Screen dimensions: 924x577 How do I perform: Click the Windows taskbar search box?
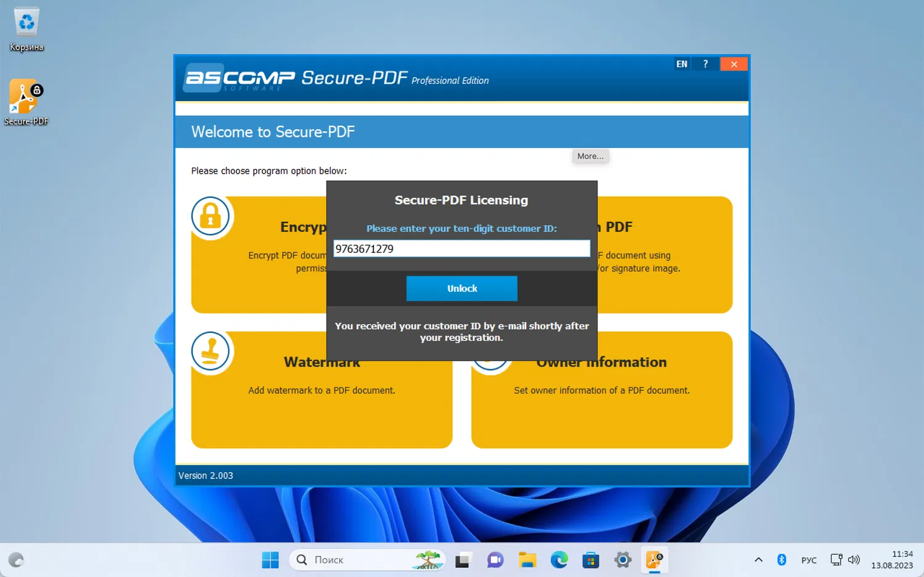coord(367,560)
